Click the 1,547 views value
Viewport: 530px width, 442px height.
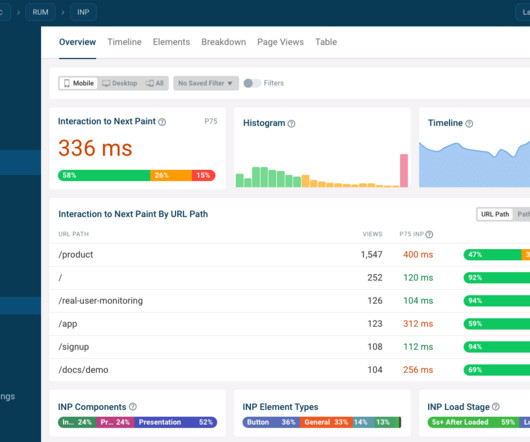pyautogui.click(x=371, y=254)
